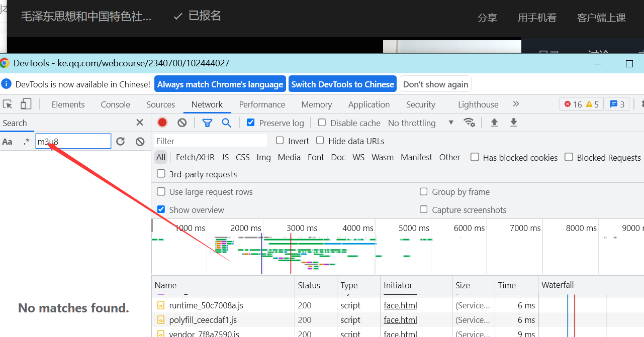Enable Has blocked cookies checkbox
Image resolution: width=644 pixels, height=337 pixels.
click(475, 157)
